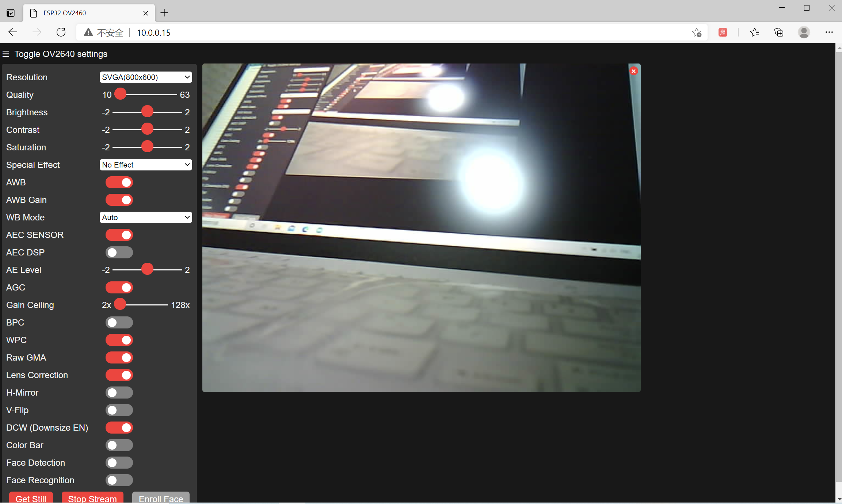Close the video stream with red X

[x=634, y=71]
